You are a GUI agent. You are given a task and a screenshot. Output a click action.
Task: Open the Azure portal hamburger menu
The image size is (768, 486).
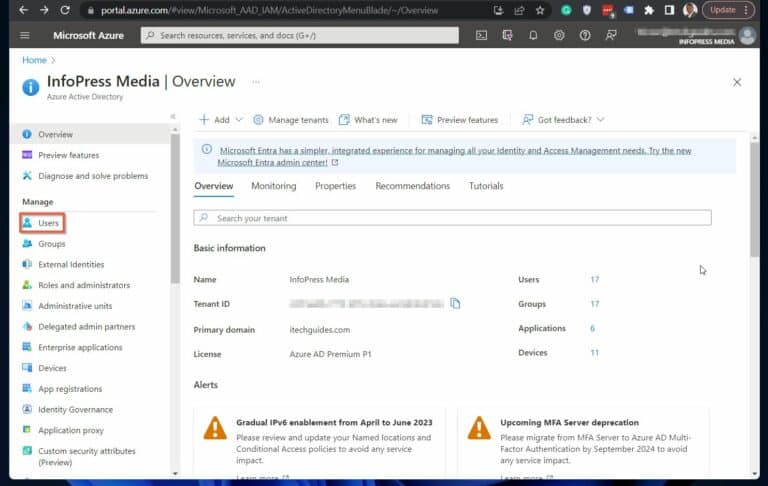point(24,35)
